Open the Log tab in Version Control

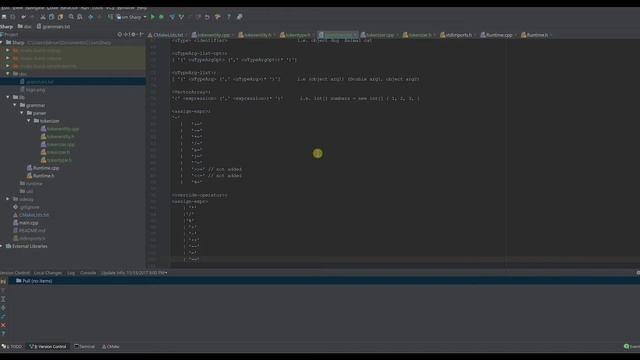(71, 273)
